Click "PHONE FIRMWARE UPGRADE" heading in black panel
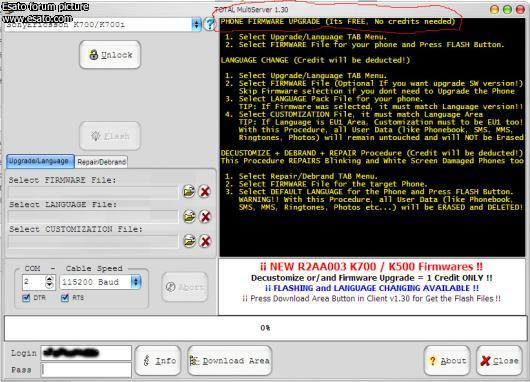 (270, 22)
